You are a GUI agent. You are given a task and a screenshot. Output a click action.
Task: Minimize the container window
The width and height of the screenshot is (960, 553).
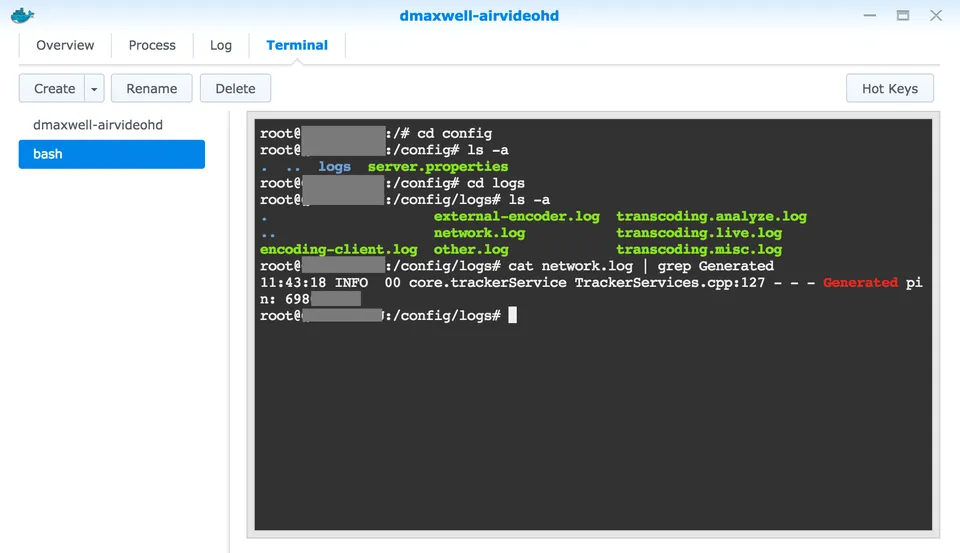point(869,15)
